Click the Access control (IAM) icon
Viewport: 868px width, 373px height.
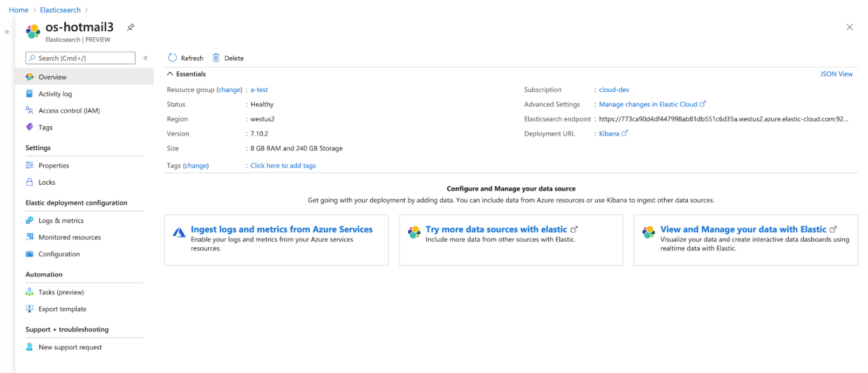tap(30, 111)
